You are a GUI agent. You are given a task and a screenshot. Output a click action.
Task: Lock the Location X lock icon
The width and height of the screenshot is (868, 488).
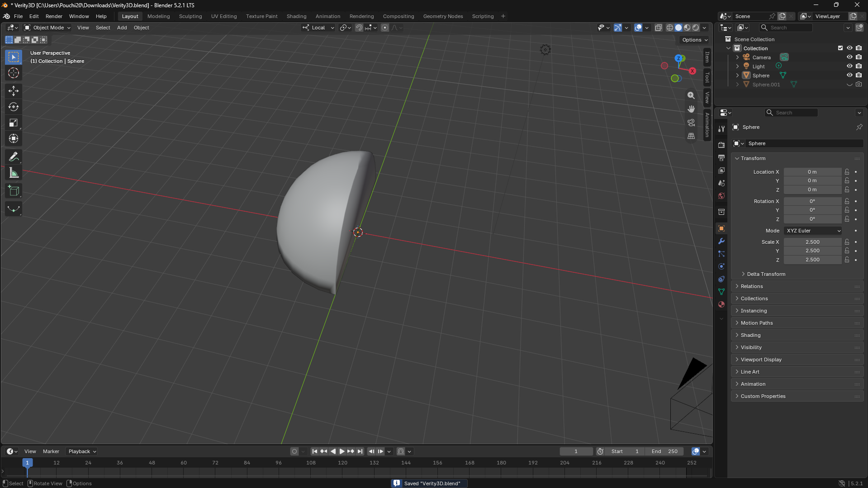[847, 172]
